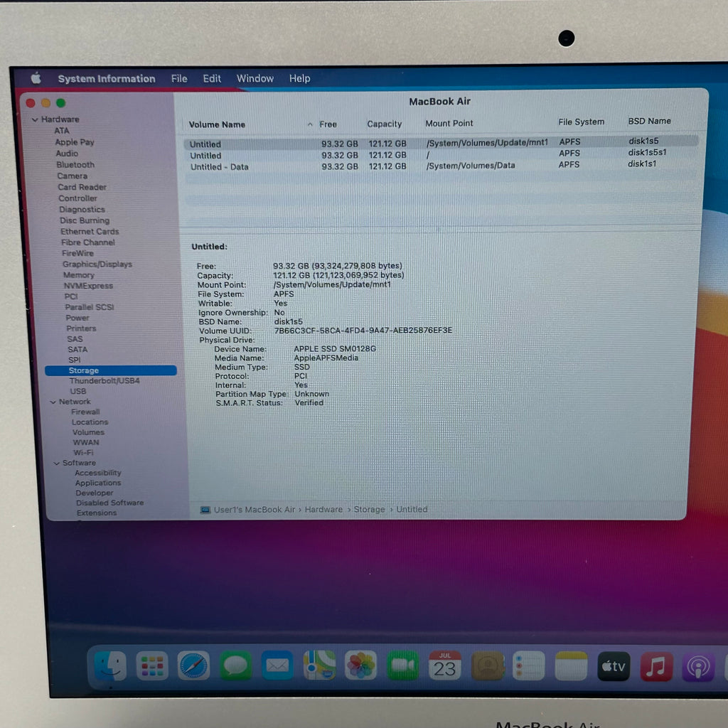The height and width of the screenshot is (728, 728).
Task: Open Reminders app in the Dock
Action: tap(529, 665)
